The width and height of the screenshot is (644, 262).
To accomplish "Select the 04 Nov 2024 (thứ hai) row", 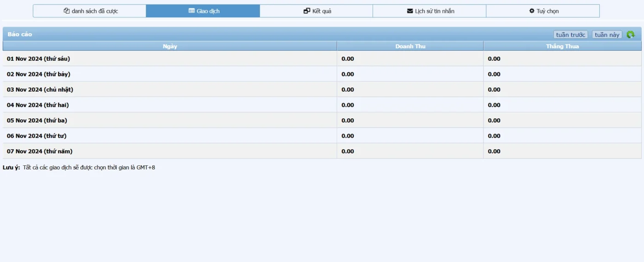I will (x=38, y=105).
